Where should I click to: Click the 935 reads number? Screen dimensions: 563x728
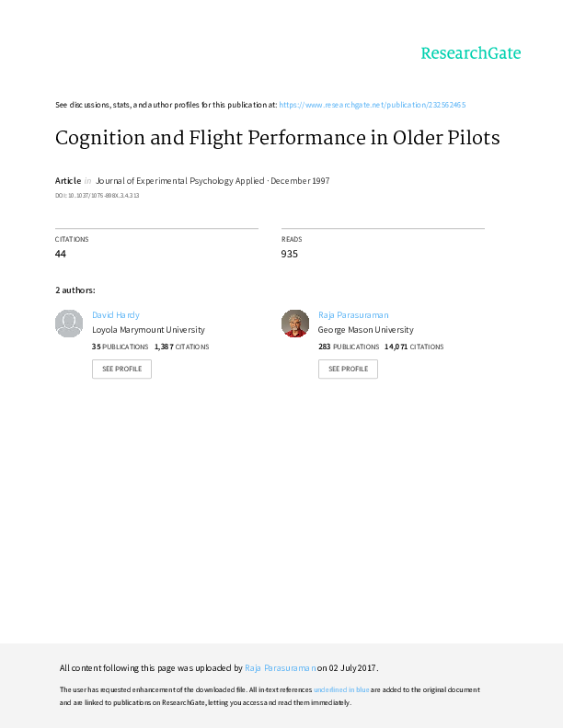tap(290, 254)
